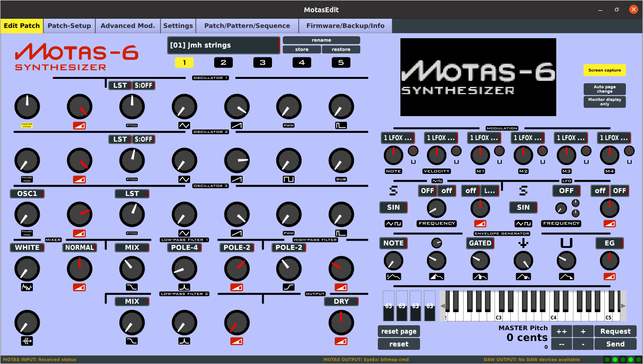Toggle Monitor display only
Viewport: 643px width, 364px height.
coord(605,102)
